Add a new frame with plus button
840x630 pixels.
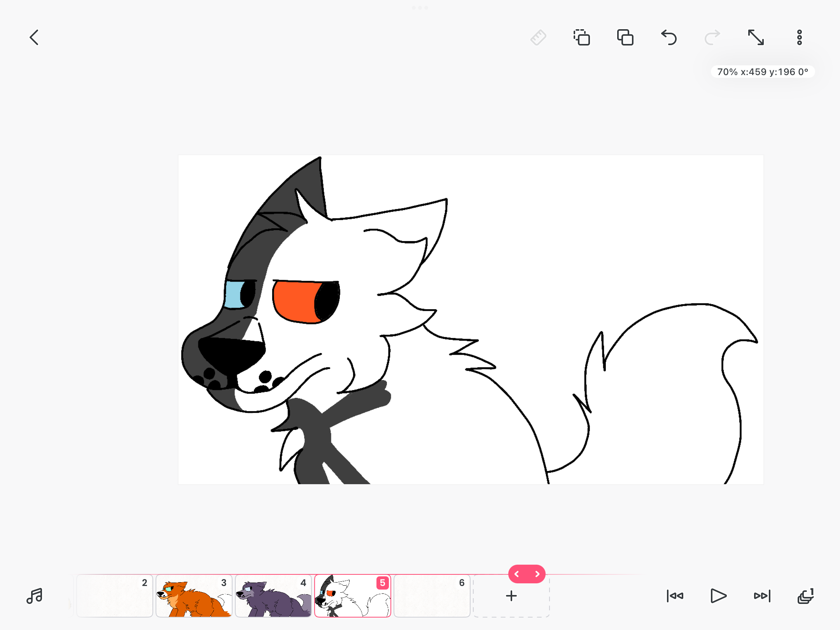pyautogui.click(x=511, y=596)
